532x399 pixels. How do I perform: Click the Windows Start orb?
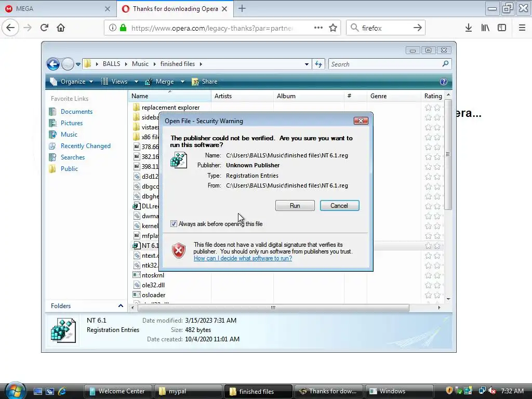pyautogui.click(x=15, y=391)
